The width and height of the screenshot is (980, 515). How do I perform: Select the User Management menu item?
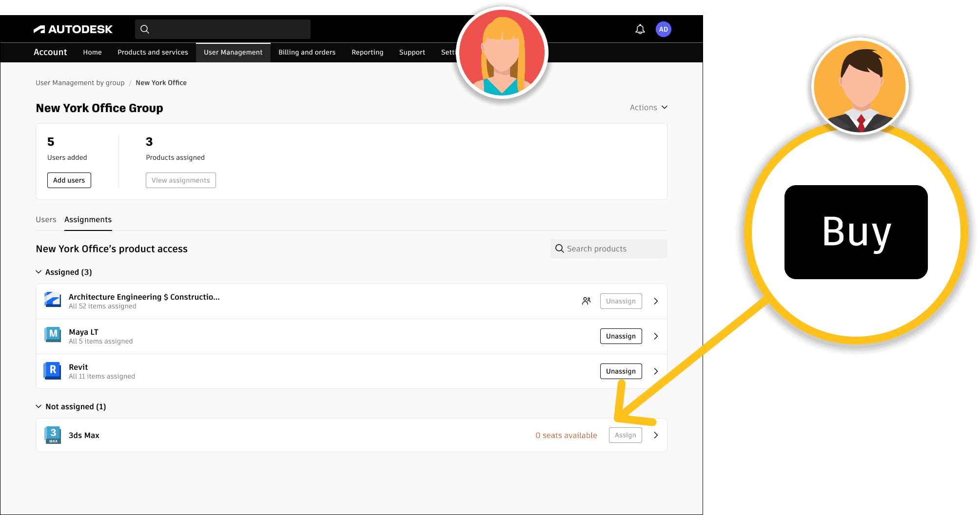[x=233, y=52]
